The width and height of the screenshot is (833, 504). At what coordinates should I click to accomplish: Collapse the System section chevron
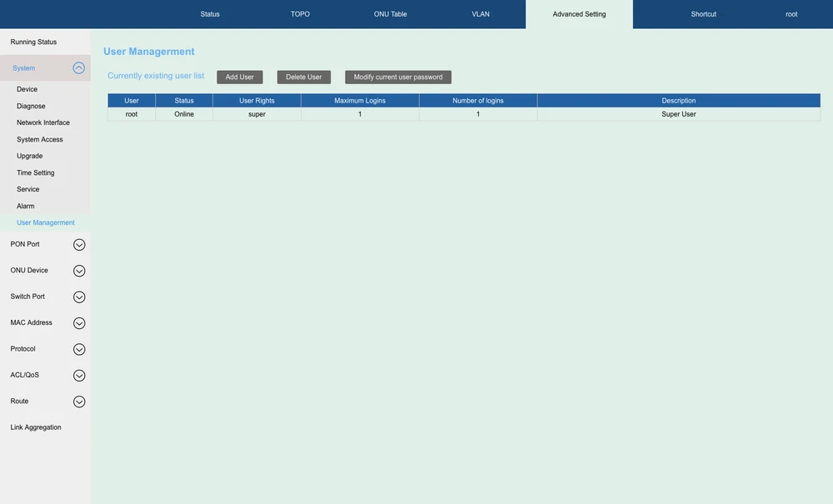[79, 68]
